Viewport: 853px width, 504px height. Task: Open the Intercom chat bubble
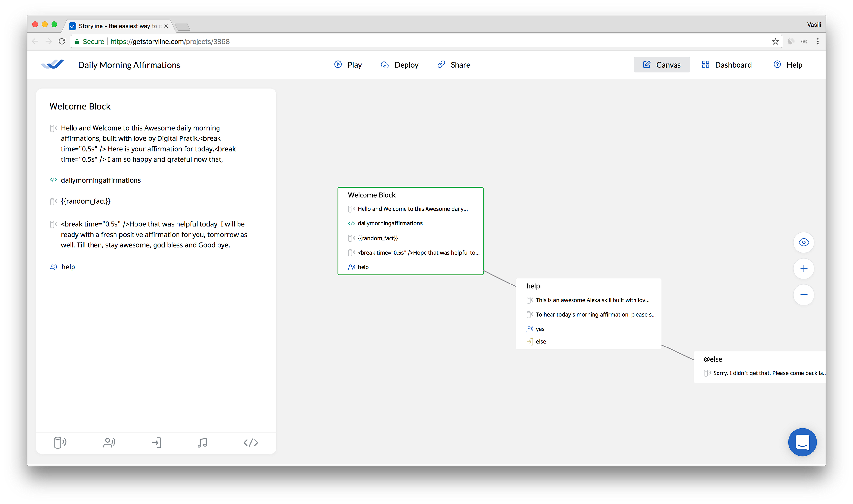802,442
